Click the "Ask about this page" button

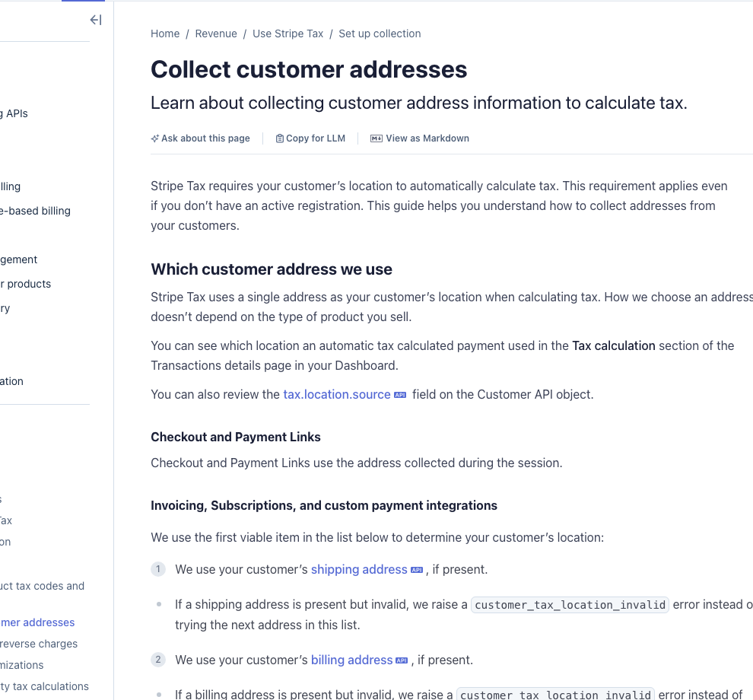click(200, 138)
